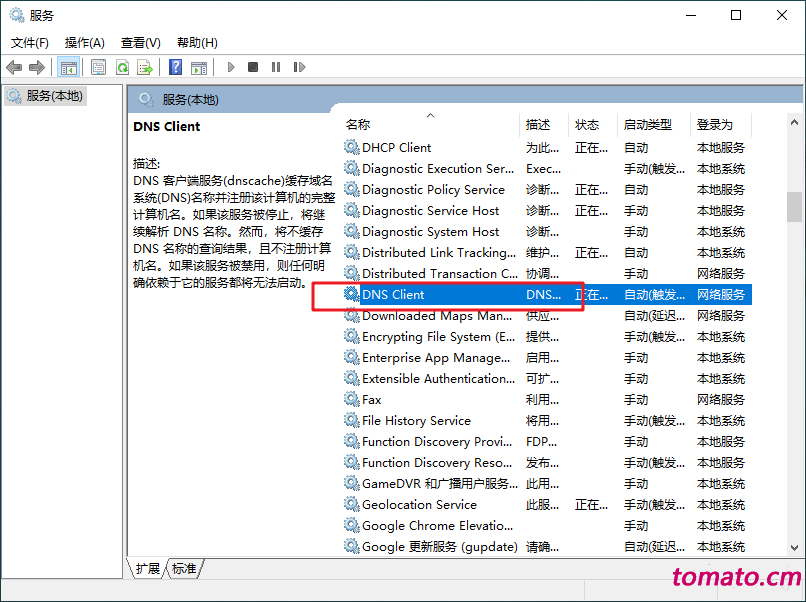Screen dimensions: 806x602
Task: Switch to the 标准 tab
Action: [x=184, y=569]
